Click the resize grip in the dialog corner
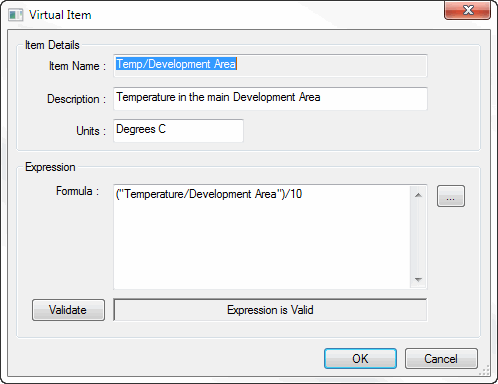 (485, 370)
